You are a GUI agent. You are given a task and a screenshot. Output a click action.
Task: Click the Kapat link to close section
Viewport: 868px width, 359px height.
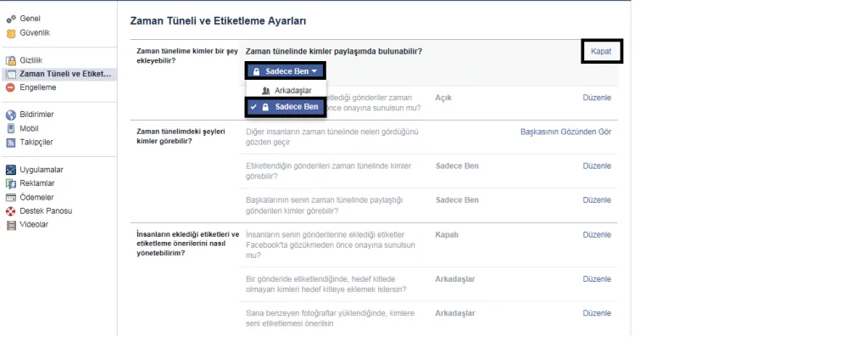pos(601,52)
